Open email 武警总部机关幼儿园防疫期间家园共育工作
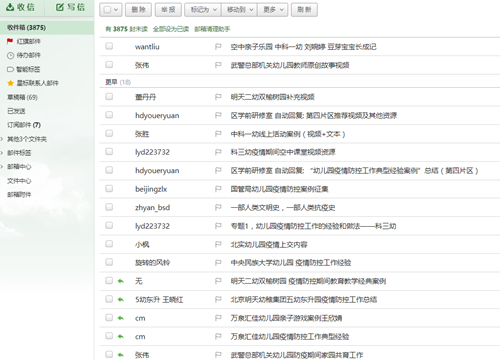This screenshot has width=500, height=360. coord(297,355)
